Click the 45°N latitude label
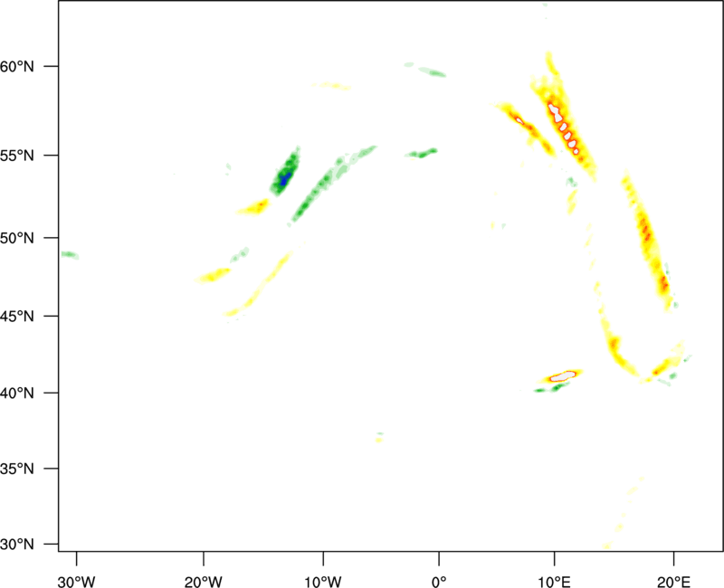This screenshot has width=724, height=588. pyautogui.click(x=17, y=316)
